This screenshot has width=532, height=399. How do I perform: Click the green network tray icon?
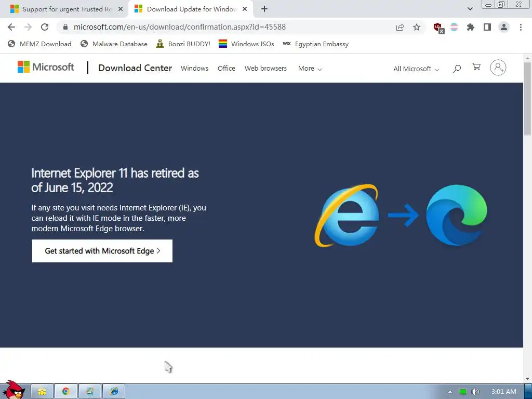pos(462,392)
